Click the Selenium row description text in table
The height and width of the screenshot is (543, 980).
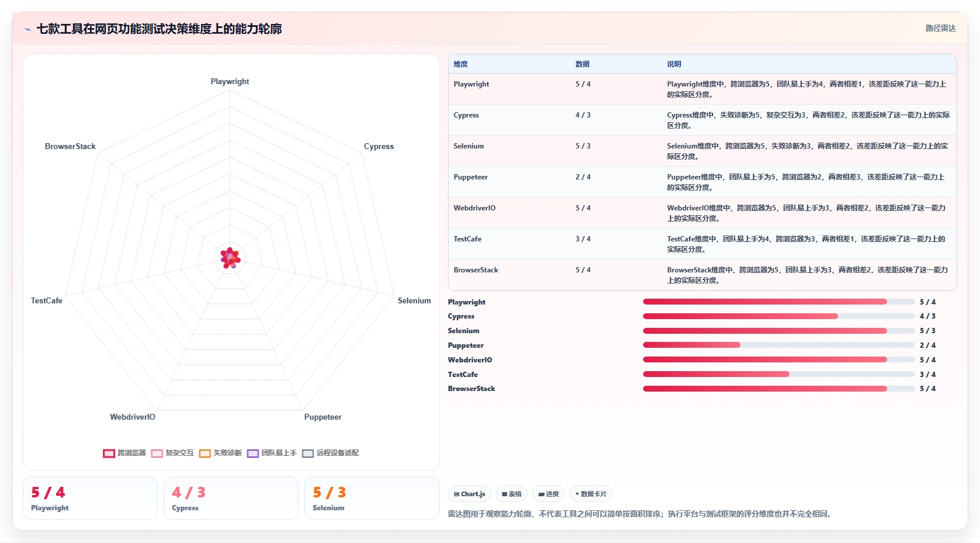[x=808, y=151]
